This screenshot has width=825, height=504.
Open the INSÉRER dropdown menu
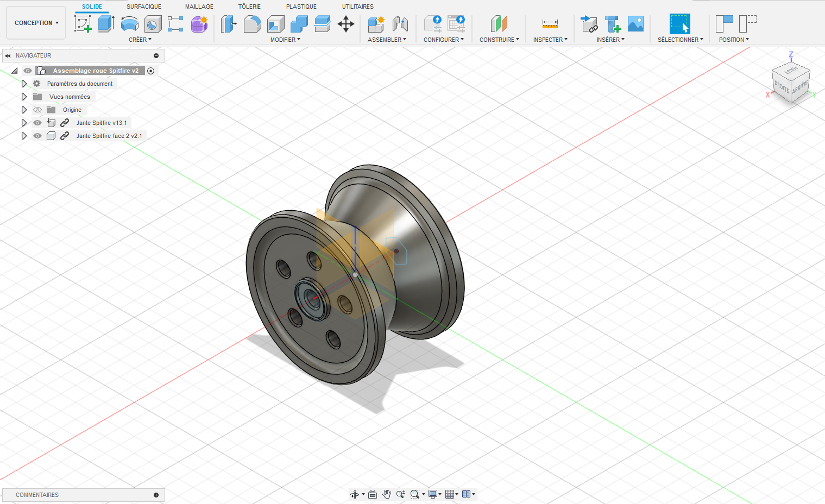[610, 40]
